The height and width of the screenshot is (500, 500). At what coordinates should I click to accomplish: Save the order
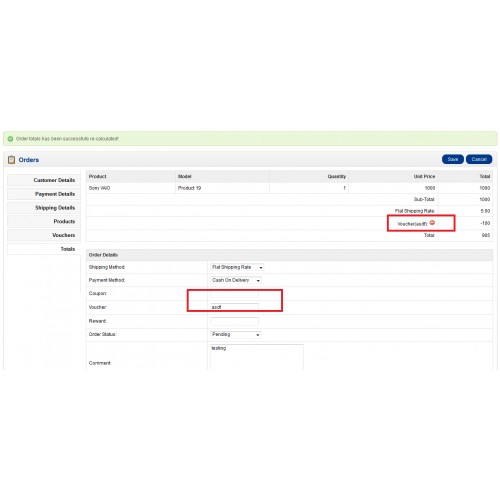coord(453,159)
